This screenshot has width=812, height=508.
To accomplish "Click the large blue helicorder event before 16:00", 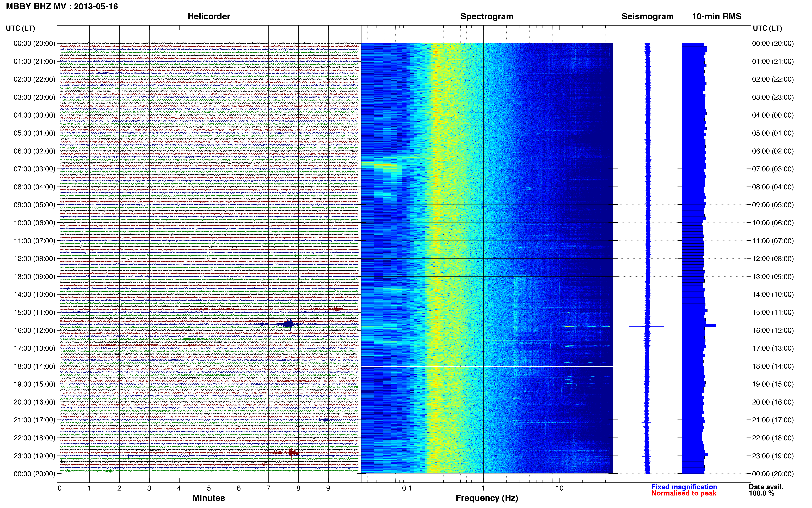I will 288,324.
